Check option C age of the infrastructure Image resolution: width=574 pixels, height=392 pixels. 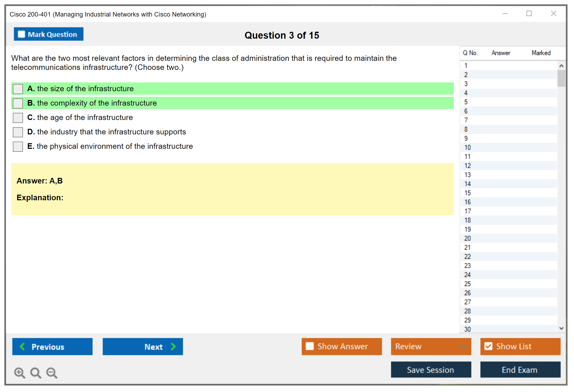[18, 118]
